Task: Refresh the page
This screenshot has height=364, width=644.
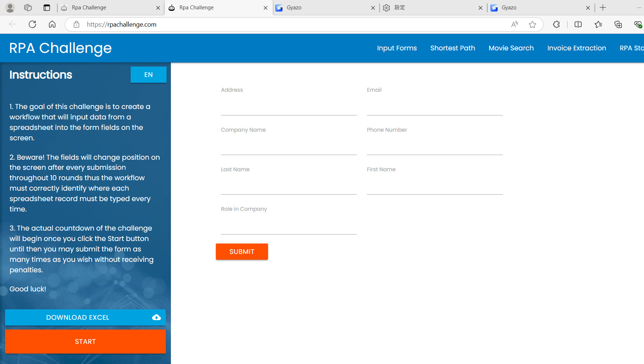Action: 32,24
